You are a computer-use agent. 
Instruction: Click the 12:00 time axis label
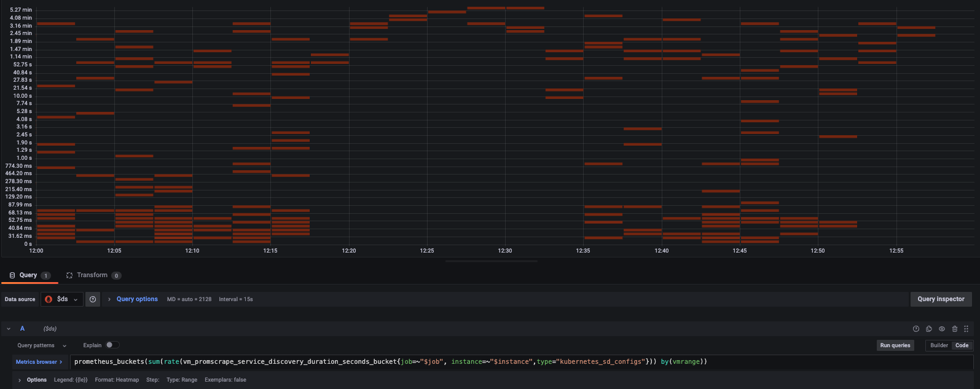point(36,251)
